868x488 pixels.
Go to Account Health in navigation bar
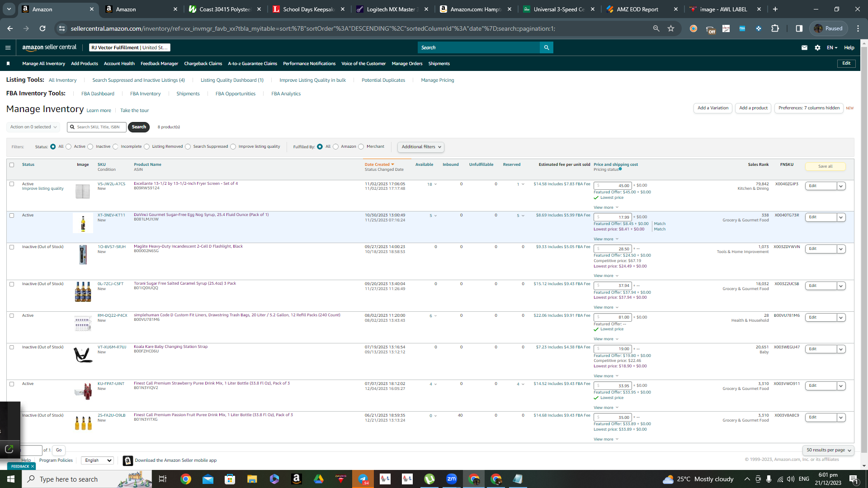(119, 64)
